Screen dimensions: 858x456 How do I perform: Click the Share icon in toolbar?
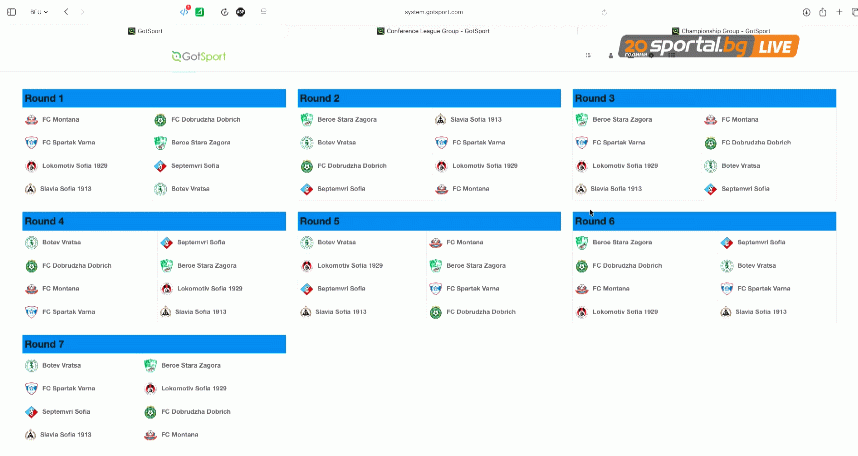coord(823,12)
